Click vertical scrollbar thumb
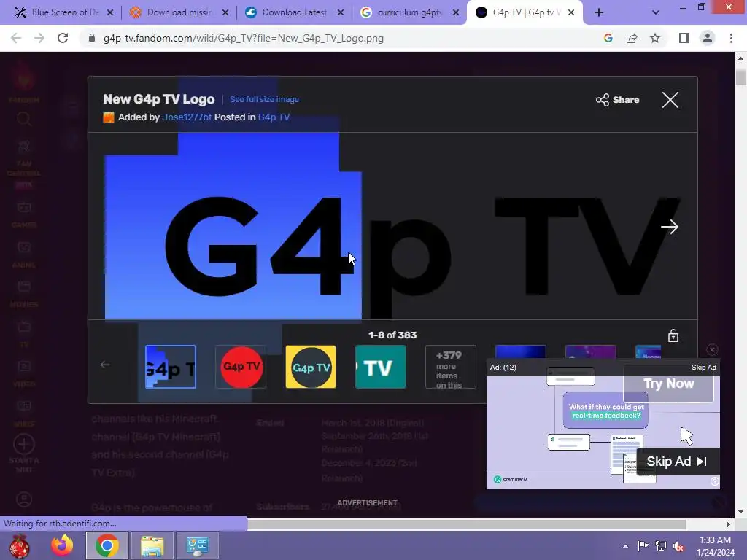 [x=740, y=77]
